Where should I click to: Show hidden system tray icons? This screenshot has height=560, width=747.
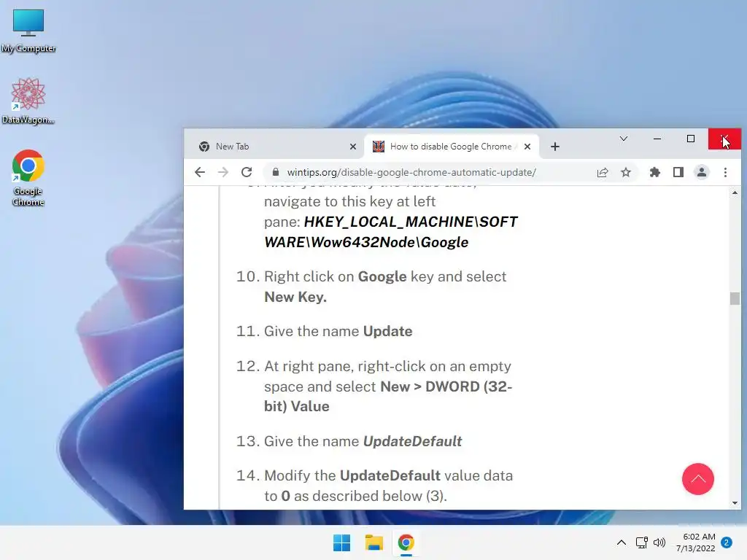622,542
